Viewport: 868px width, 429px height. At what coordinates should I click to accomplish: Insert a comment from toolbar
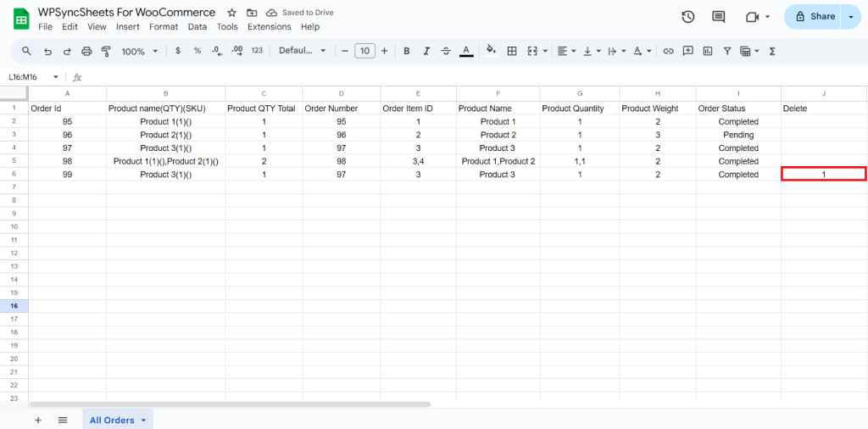[688, 51]
